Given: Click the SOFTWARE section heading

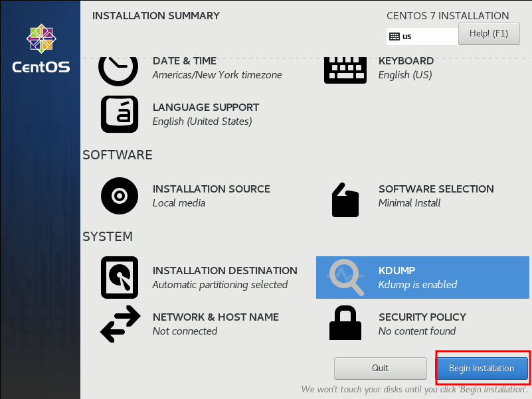Looking at the screenshot, I should click(x=118, y=155).
